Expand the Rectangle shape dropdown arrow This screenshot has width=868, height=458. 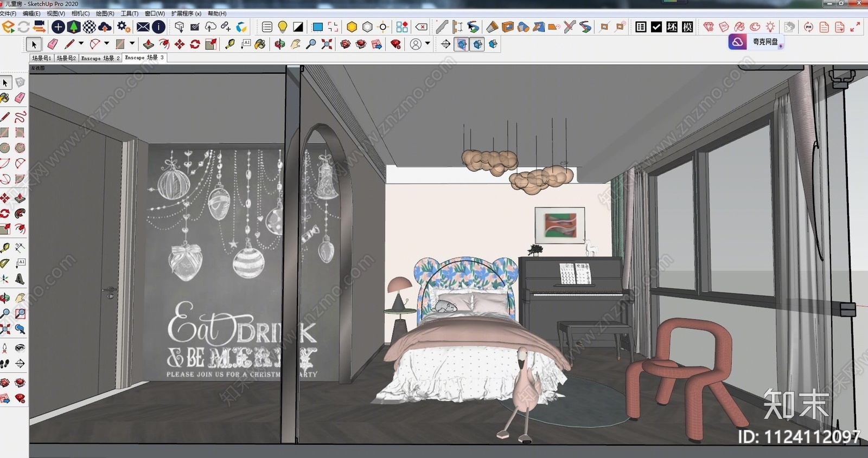point(132,43)
